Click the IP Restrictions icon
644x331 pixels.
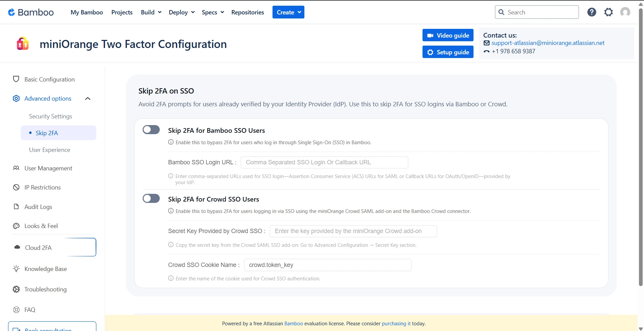pyautogui.click(x=16, y=187)
